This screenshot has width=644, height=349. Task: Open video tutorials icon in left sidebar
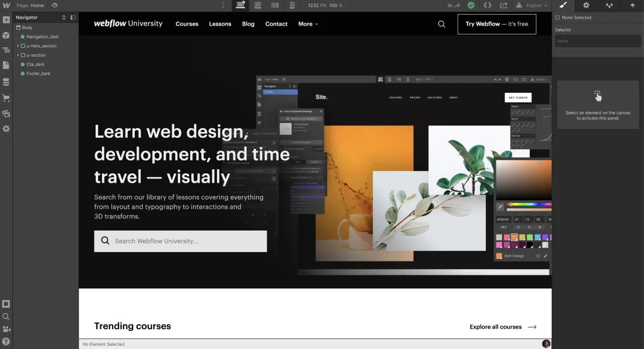tap(6, 329)
